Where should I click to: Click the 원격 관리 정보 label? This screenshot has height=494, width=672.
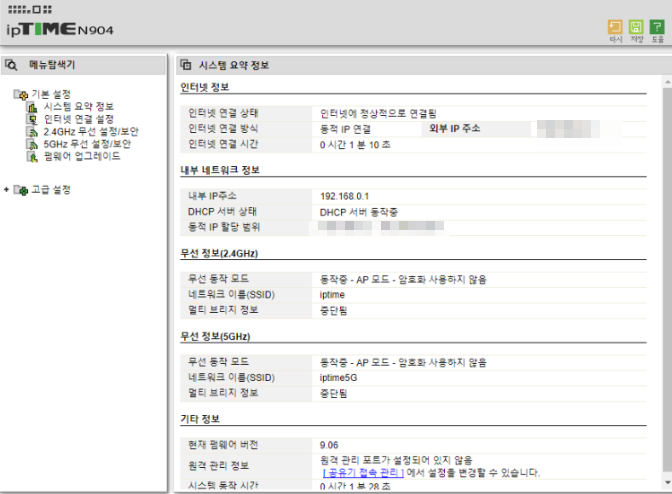click(219, 466)
